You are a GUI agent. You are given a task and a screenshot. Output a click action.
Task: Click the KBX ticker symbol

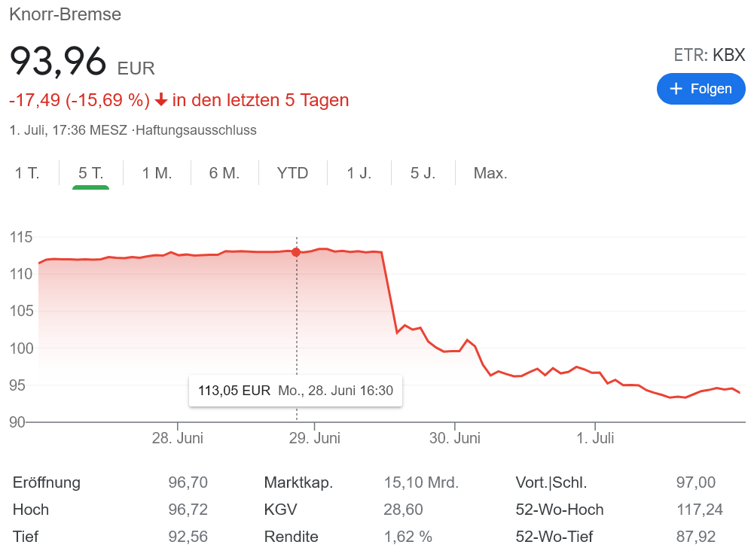coord(728,55)
